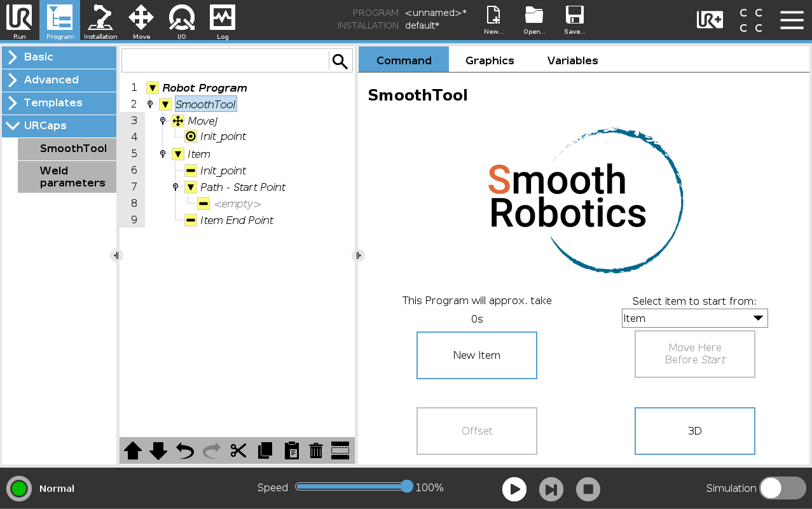The image size is (812, 509).
Task: Click the program name <unnamed>*
Action: coord(436,13)
